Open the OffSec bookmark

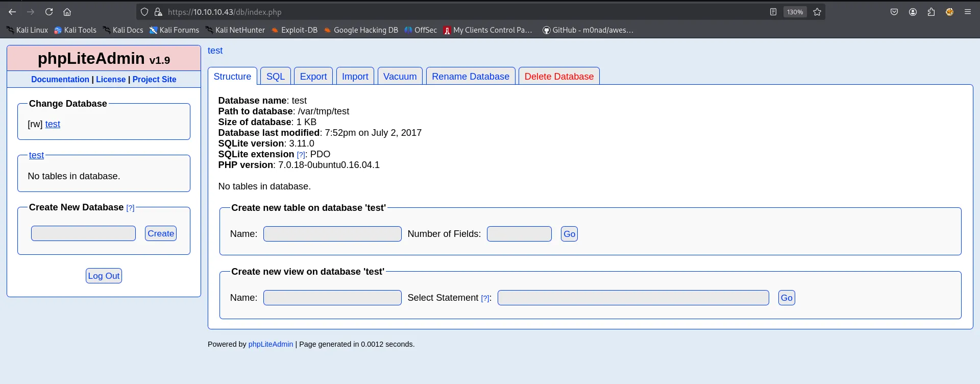421,30
